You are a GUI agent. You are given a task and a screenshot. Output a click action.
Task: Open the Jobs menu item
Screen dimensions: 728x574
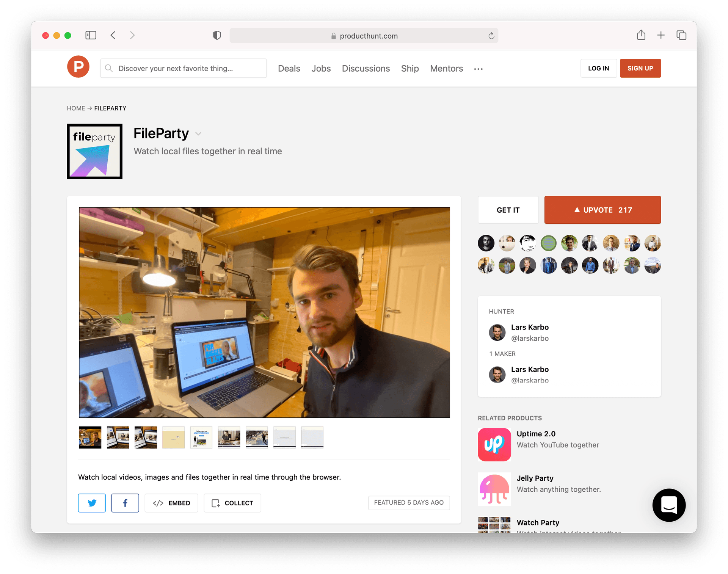[321, 69]
